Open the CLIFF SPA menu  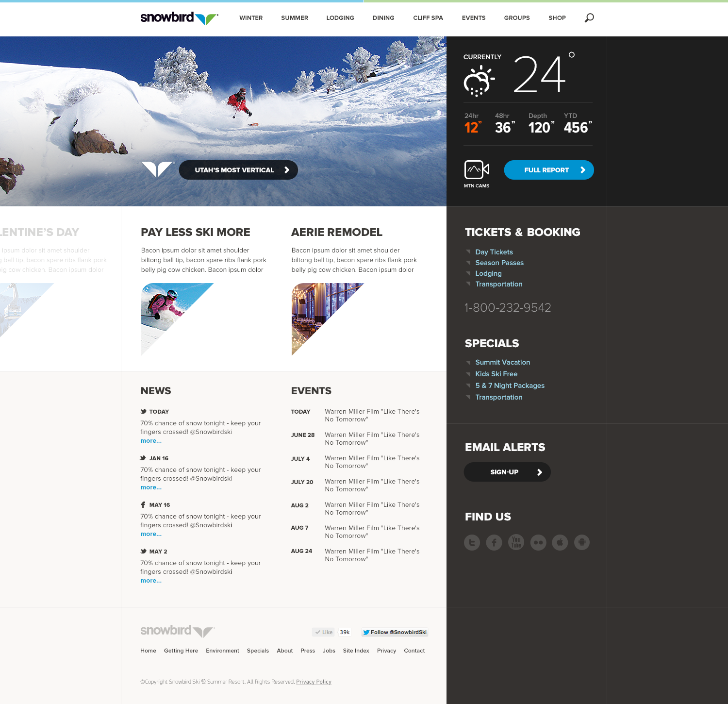(428, 18)
